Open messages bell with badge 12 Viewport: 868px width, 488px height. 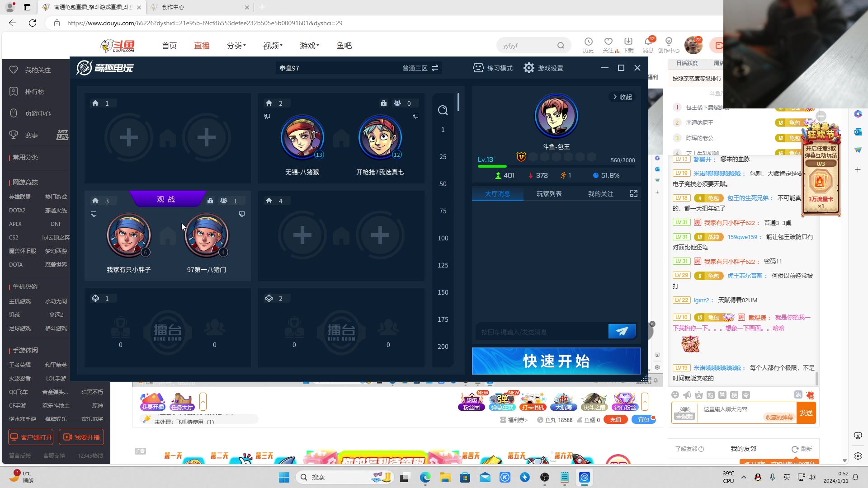[648, 42]
